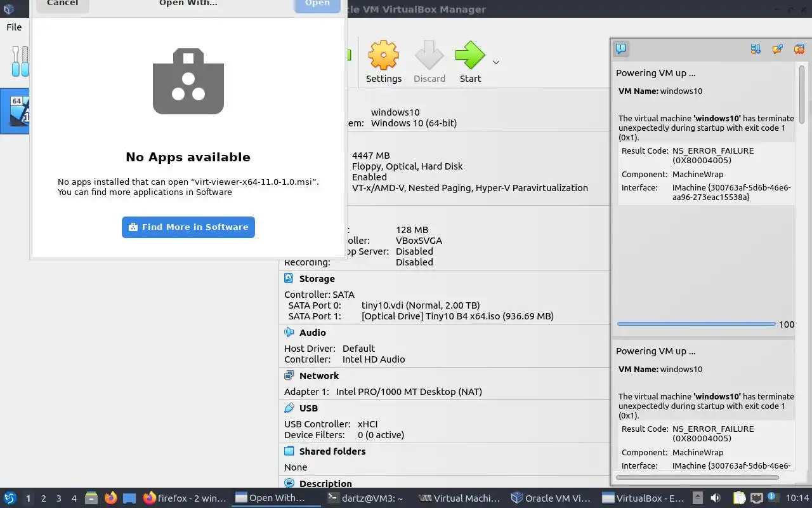Click the pin icon in the notification panel header
The height and width of the screenshot is (508, 812).
click(777, 48)
